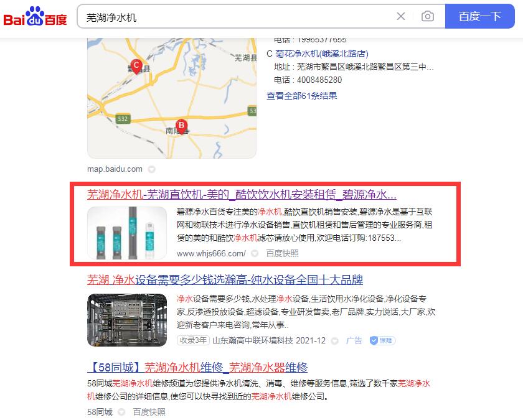The width and height of the screenshot is (523, 420).
Task: Open the dropdown next to 山东瀚高中联环境科技 2021-12
Action: click(x=334, y=341)
